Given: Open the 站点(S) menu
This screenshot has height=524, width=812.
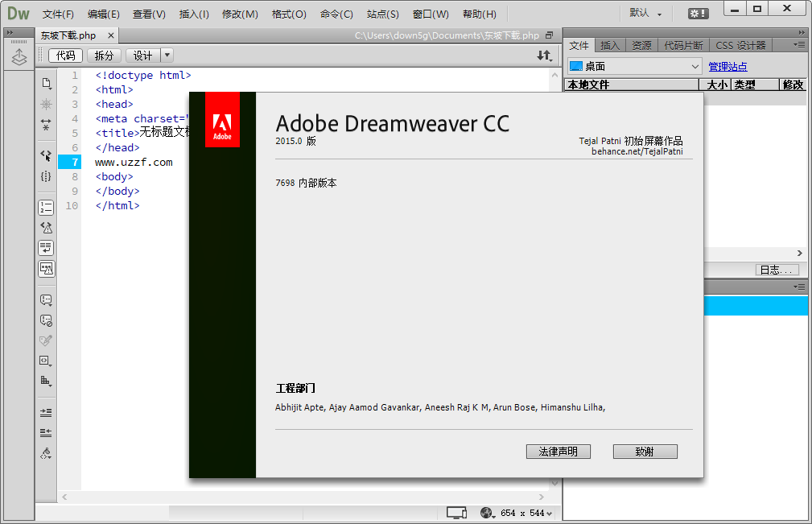Looking at the screenshot, I should (383, 14).
